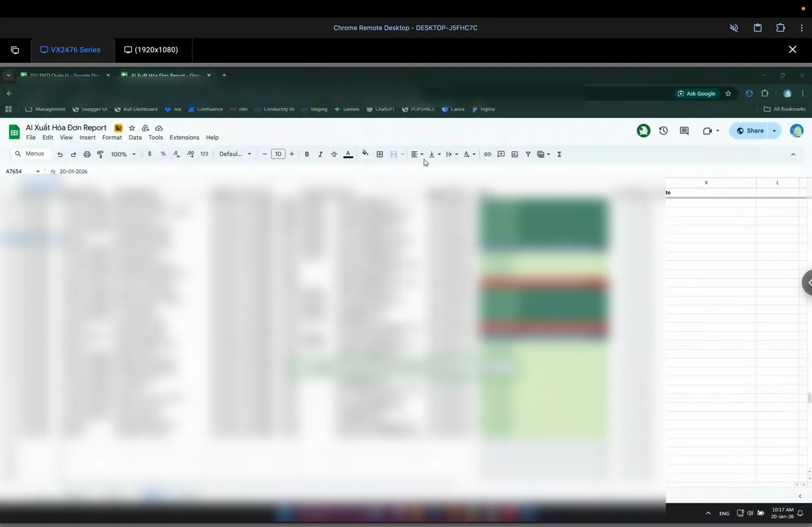Open the borders tool
The width and height of the screenshot is (812, 527).
[x=380, y=154]
